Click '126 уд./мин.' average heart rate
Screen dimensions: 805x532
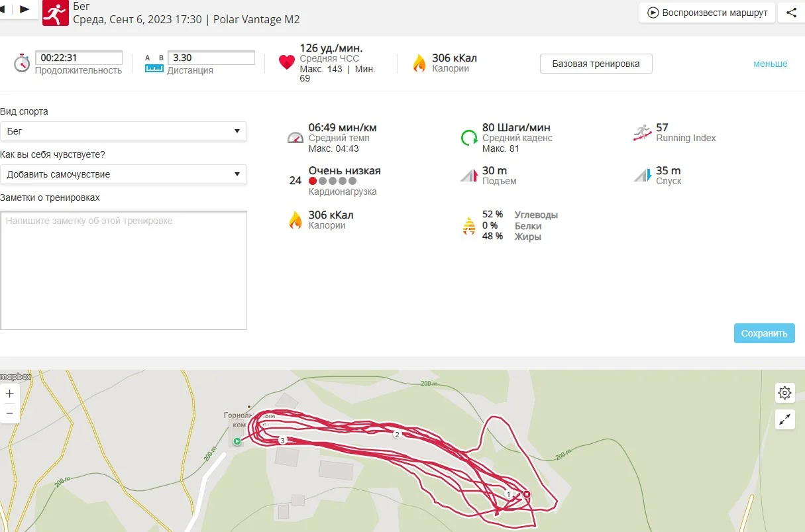(x=331, y=48)
